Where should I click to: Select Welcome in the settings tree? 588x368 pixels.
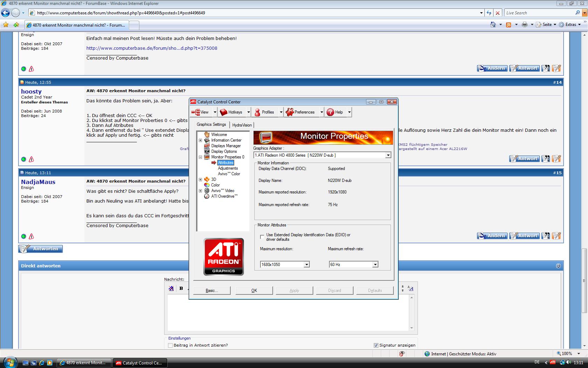tap(219, 135)
